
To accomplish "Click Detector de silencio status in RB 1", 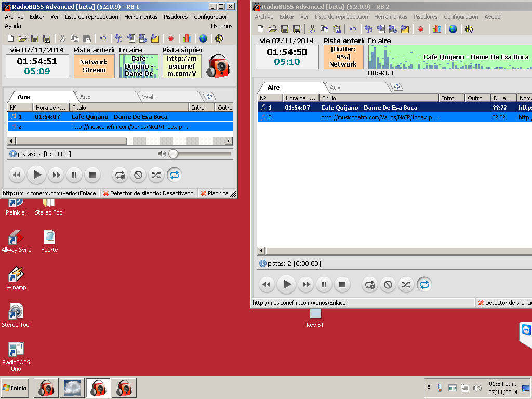I will [149, 193].
